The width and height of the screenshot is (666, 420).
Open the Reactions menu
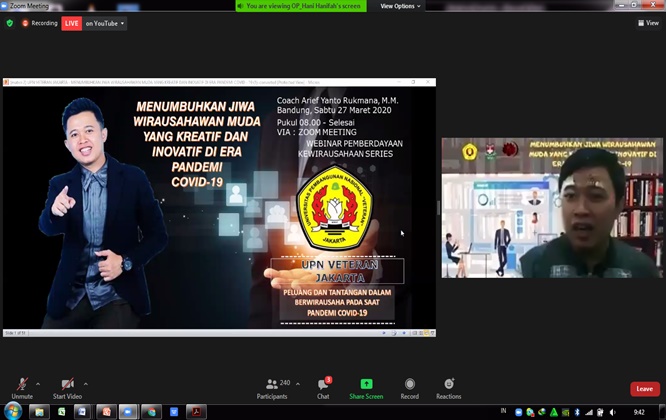(449, 387)
